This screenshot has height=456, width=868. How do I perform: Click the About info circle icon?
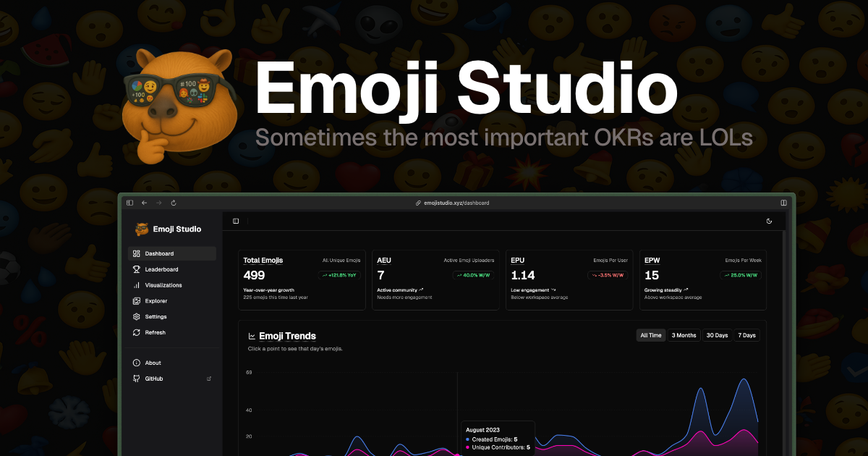pos(137,363)
